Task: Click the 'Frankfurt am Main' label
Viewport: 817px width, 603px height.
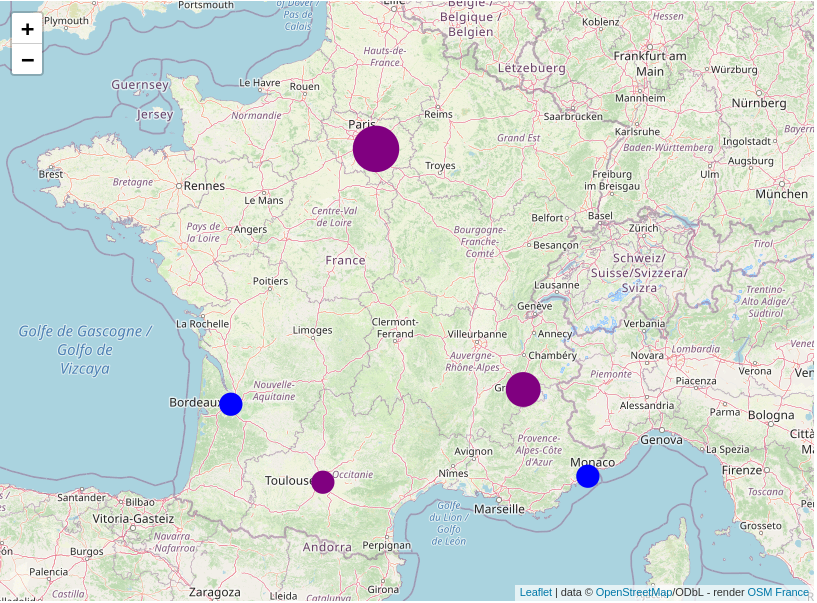Action: (x=650, y=64)
